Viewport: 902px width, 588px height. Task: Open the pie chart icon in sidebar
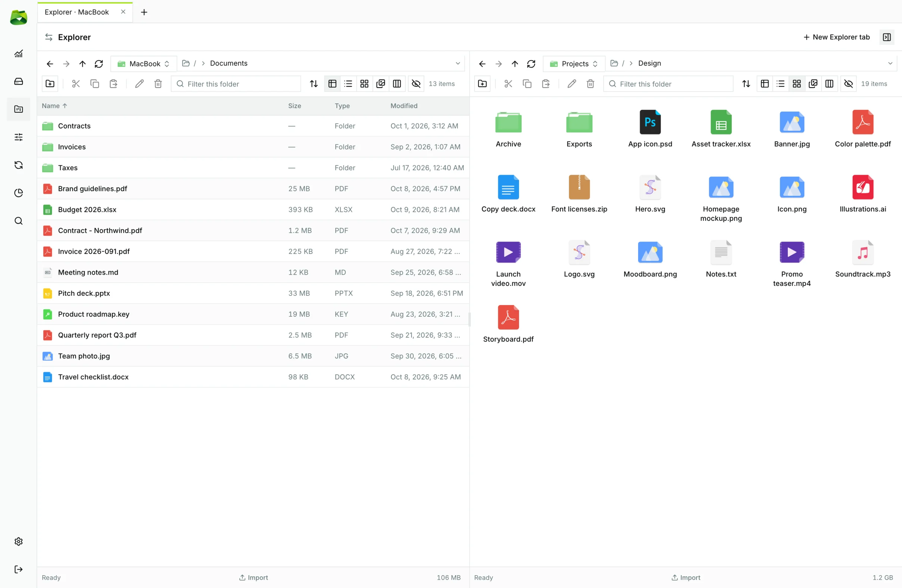(18, 193)
